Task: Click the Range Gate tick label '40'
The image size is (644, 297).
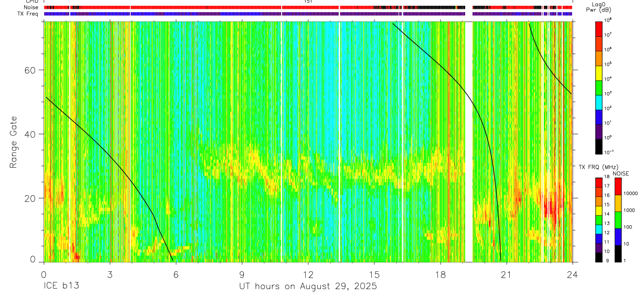Action: (x=31, y=134)
